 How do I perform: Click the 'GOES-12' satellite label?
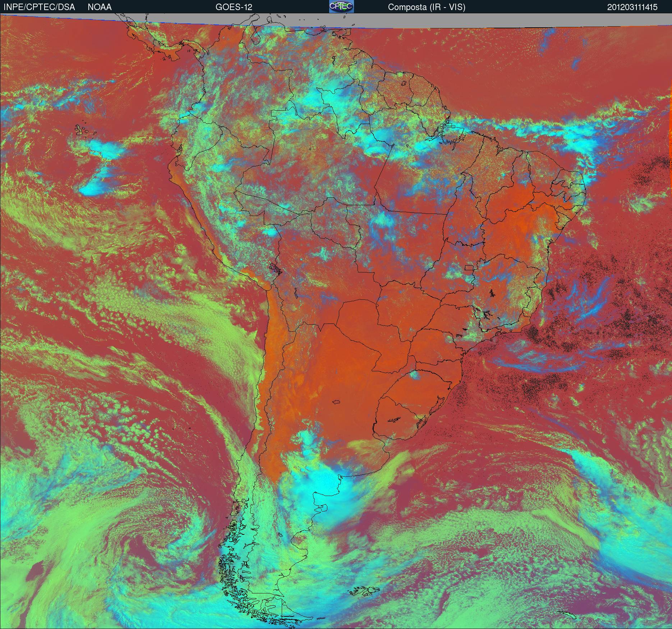point(234,7)
